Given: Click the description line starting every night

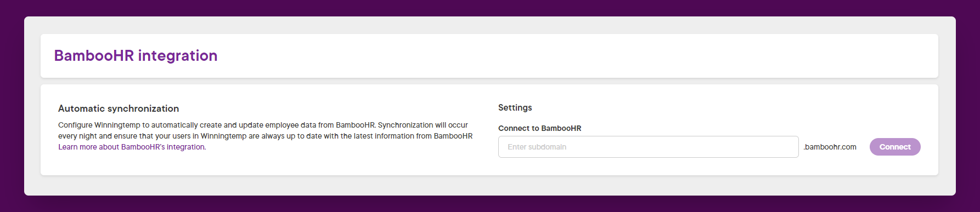Looking at the screenshot, I should (265, 136).
